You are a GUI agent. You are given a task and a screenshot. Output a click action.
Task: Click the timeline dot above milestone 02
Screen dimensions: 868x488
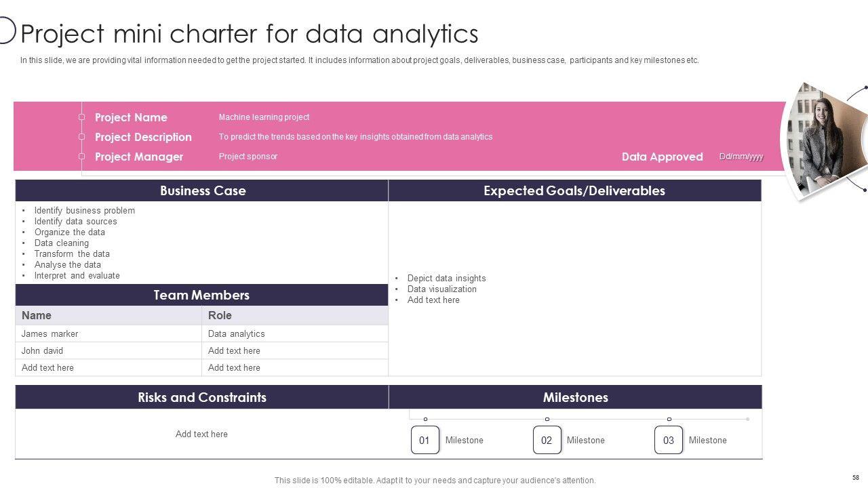tap(547, 419)
